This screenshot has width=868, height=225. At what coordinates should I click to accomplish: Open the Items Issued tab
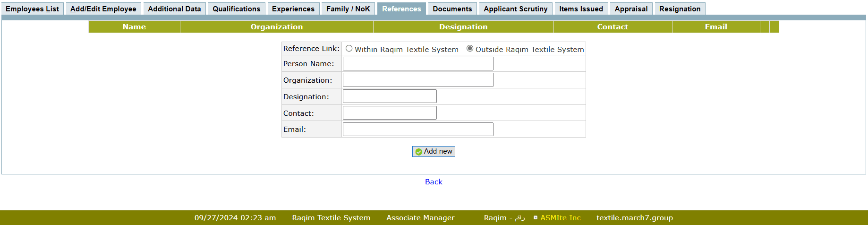click(x=581, y=9)
